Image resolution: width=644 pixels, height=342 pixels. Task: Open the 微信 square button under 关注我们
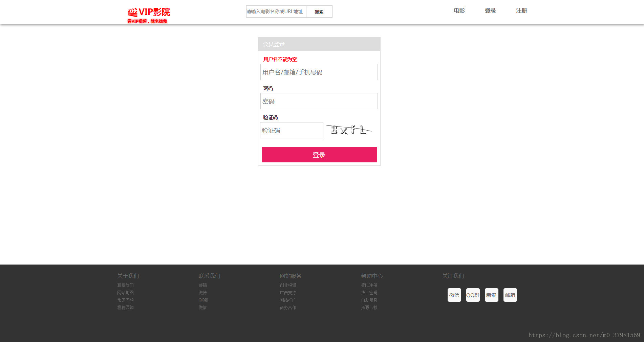tap(454, 295)
